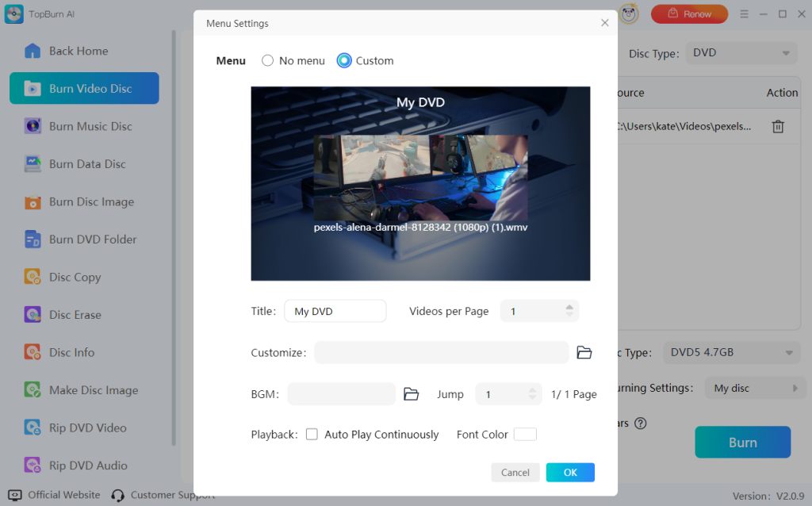Select the No menu radio button
This screenshot has height=506, width=812.
[268, 61]
